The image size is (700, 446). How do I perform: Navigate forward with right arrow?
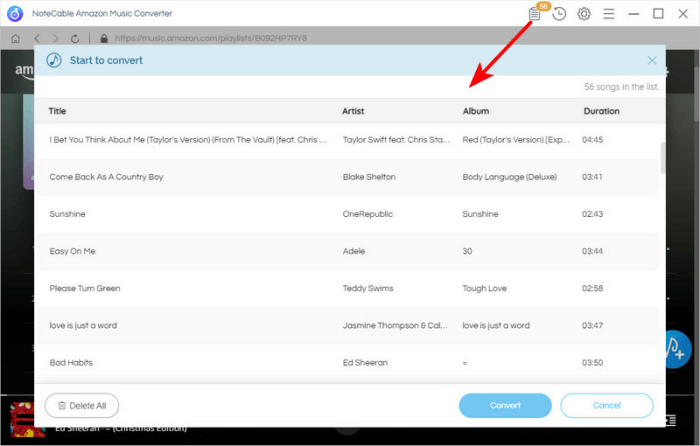point(55,38)
